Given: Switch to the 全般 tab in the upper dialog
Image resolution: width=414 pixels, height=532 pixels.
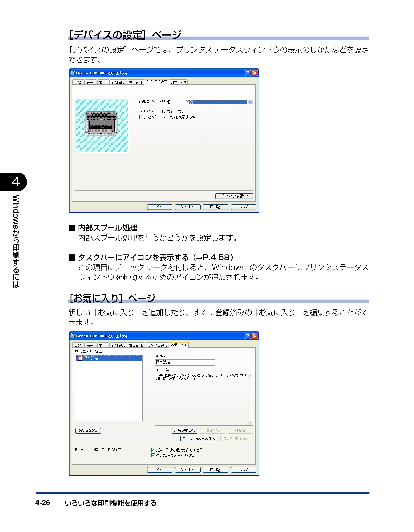Looking at the screenshot, I should (x=78, y=82).
